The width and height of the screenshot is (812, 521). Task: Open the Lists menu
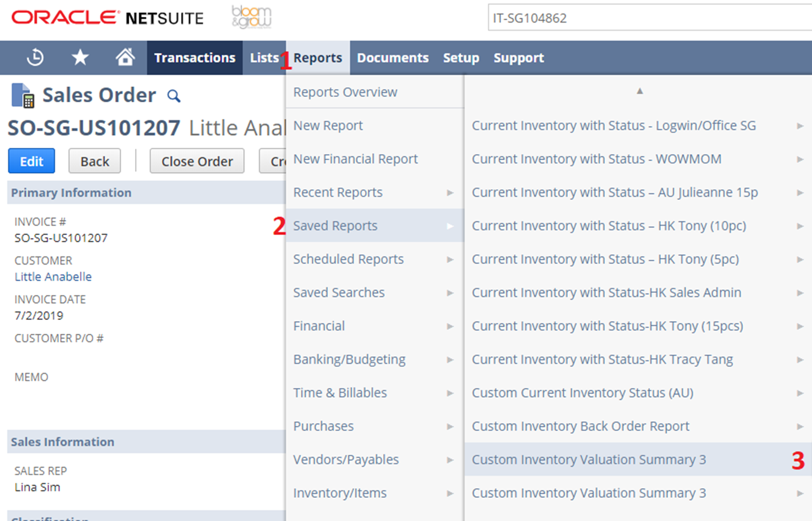(x=264, y=58)
